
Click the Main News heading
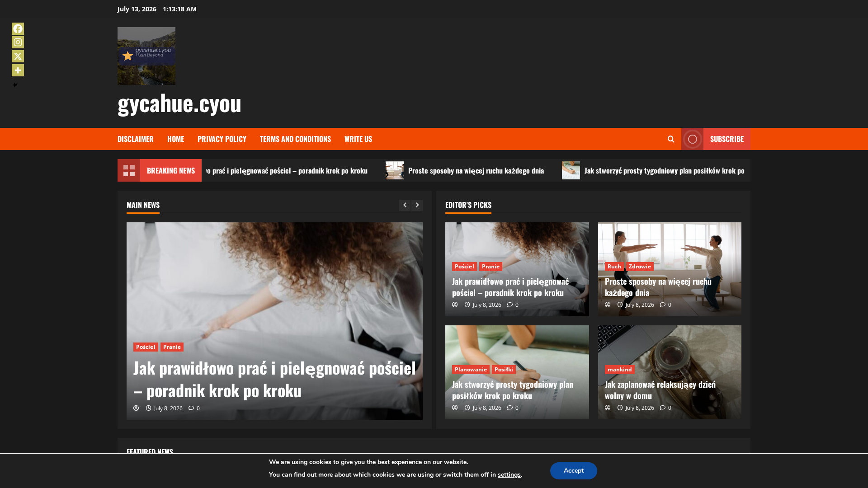click(x=143, y=205)
